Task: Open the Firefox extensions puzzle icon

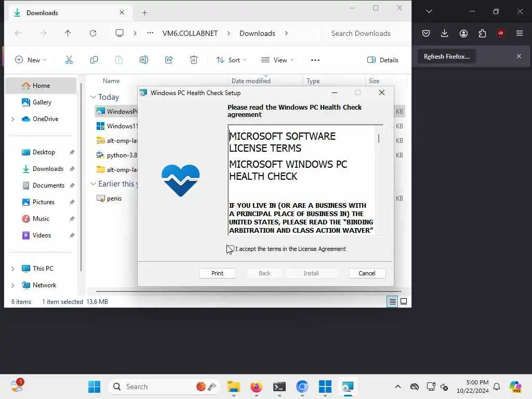Action: click(x=482, y=33)
